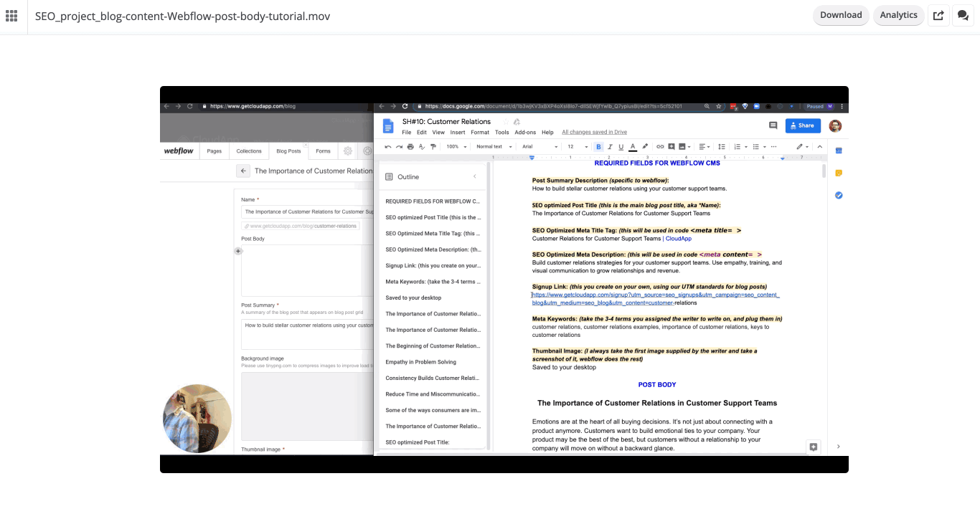
Task: Open the comments speech-bubble icon at top right
Action: 963,15
